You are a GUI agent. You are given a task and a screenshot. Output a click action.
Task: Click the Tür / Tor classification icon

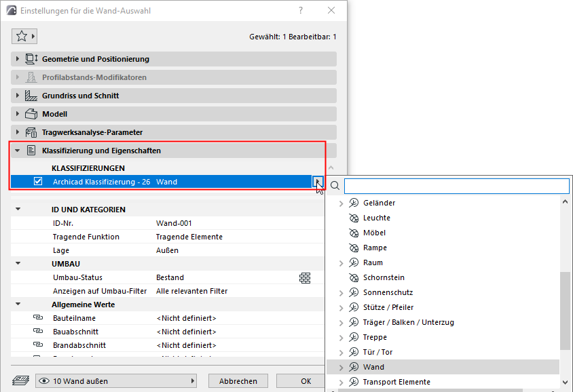pos(354,352)
